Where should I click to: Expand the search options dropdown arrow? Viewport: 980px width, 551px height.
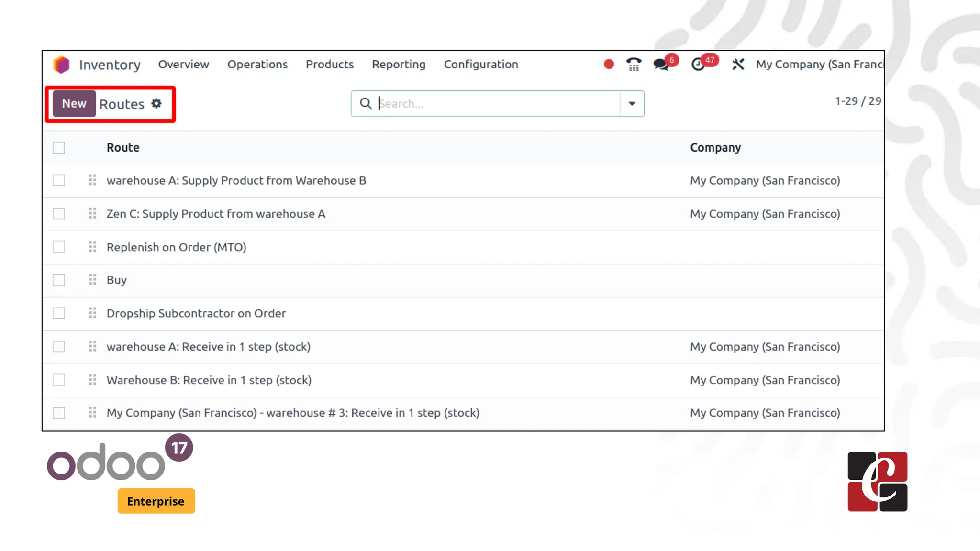coord(632,103)
